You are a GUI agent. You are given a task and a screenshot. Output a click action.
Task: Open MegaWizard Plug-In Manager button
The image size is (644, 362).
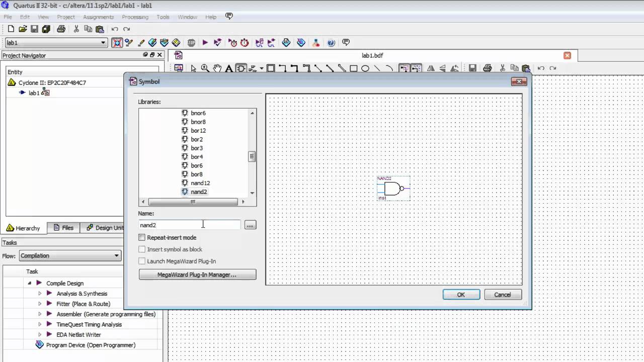click(x=197, y=275)
